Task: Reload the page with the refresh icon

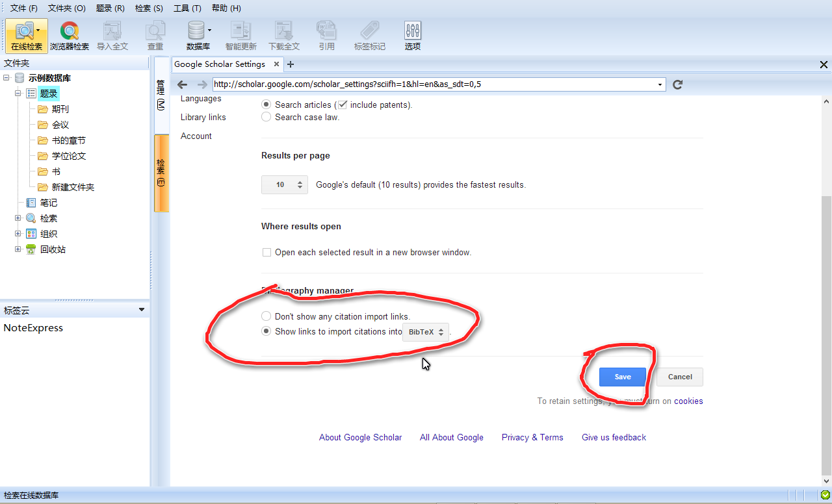Action: click(677, 84)
